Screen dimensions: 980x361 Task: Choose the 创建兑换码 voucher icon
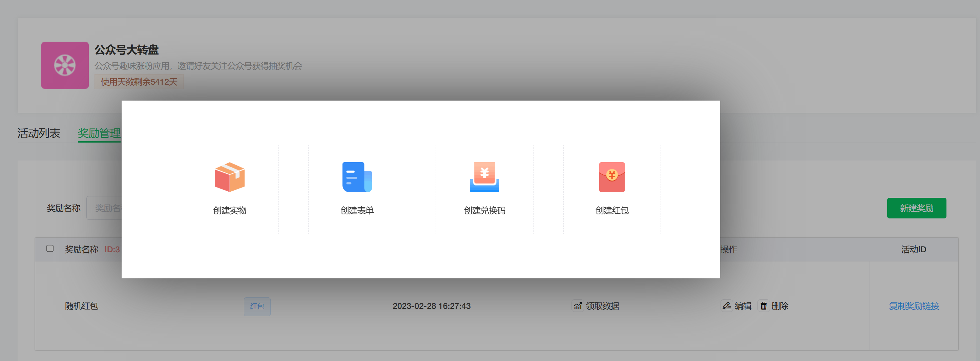[484, 177]
